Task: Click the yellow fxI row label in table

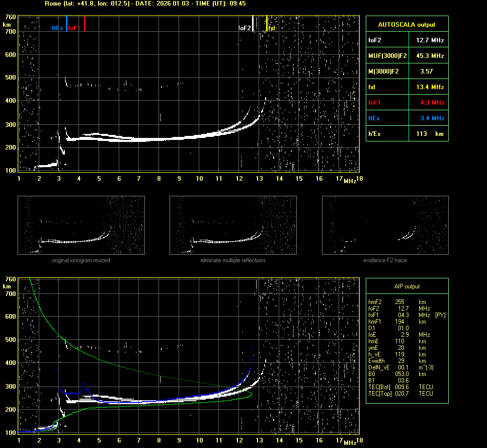Action: point(373,87)
